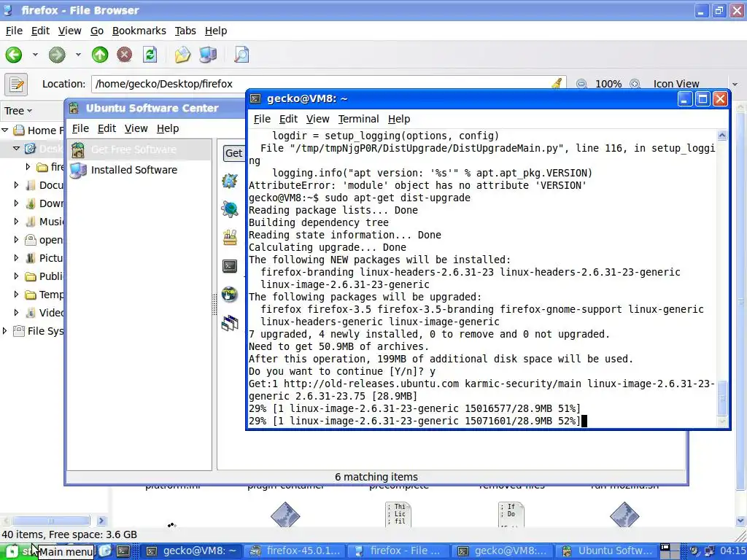The height and width of the screenshot is (560, 747).
Task: Open the File Browser File menu
Action: [14, 31]
